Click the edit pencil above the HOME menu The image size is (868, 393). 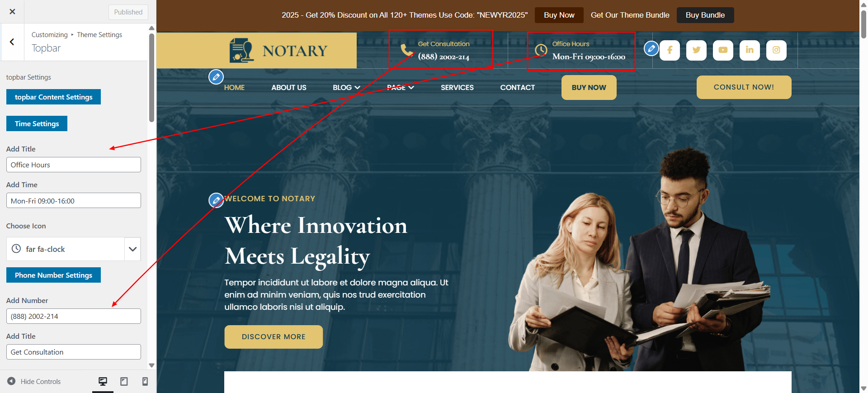point(216,77)
